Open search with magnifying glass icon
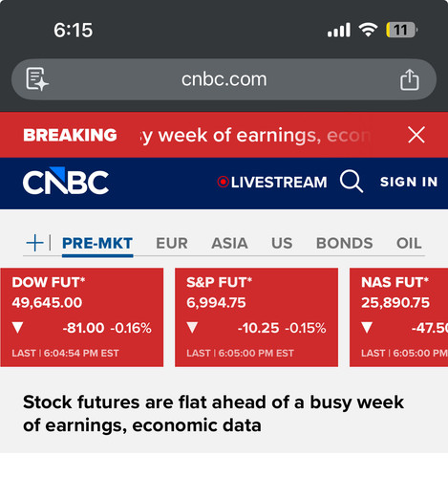448x478 pixels. pyautogui.click(x=352, y=182)
